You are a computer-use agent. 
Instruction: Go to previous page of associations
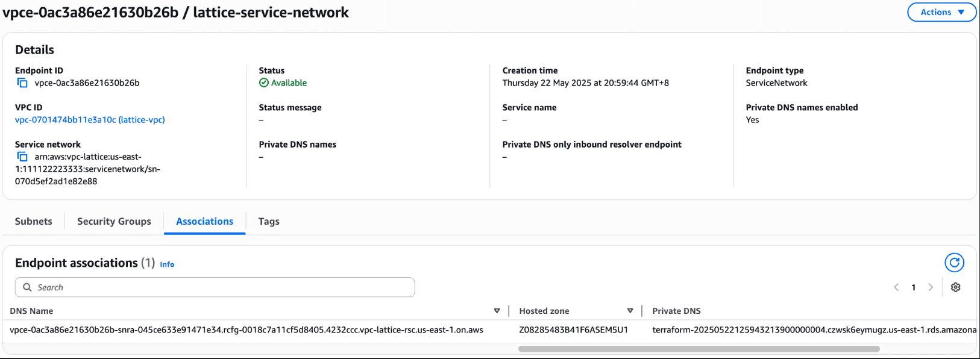point(896,287)
